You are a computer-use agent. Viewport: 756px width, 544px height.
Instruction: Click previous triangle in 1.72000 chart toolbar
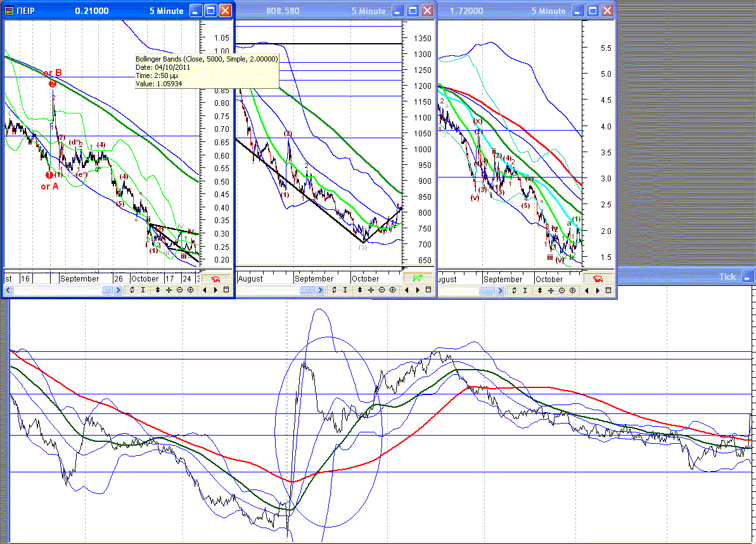[x=586, y=290]
